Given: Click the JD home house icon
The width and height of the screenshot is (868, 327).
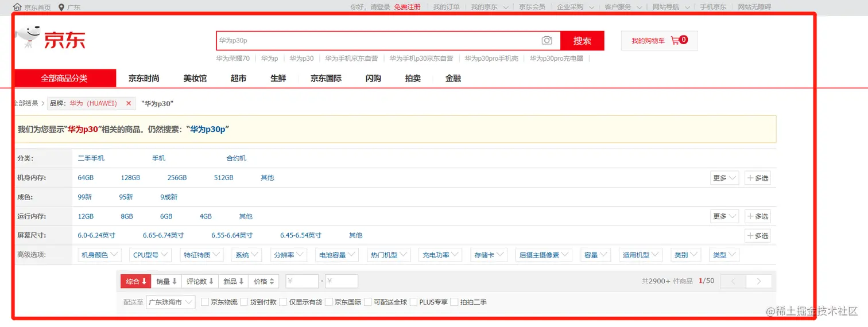Looking at the screenshot, I should [x=17, y=7].
